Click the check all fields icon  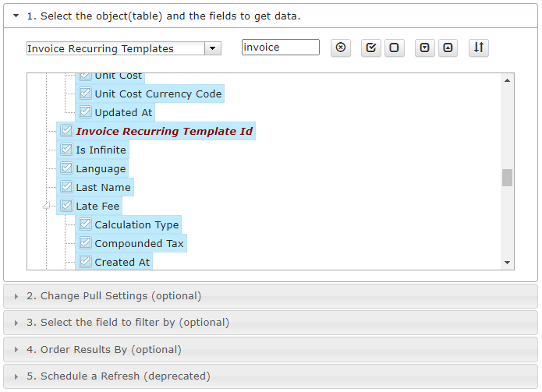click(371, 48)
